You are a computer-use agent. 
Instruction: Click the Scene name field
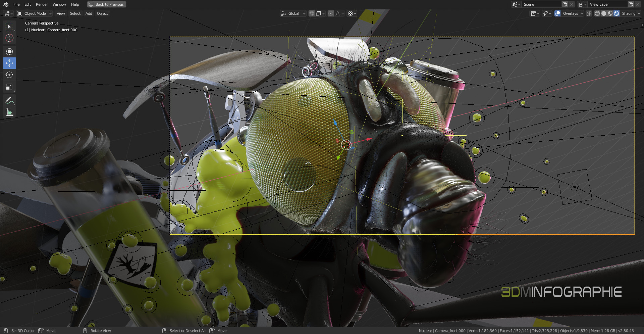tap(541, 4)
